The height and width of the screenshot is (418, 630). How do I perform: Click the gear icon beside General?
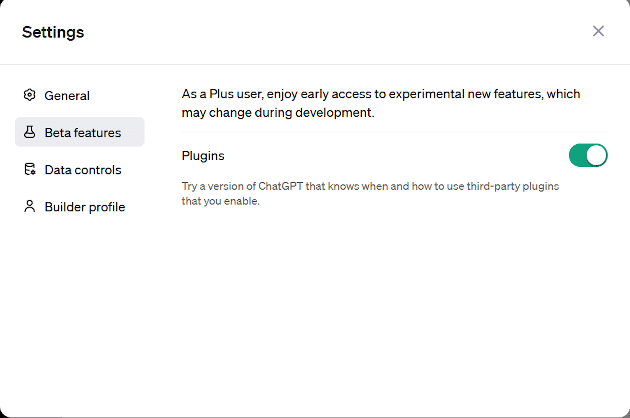(30, 96)
